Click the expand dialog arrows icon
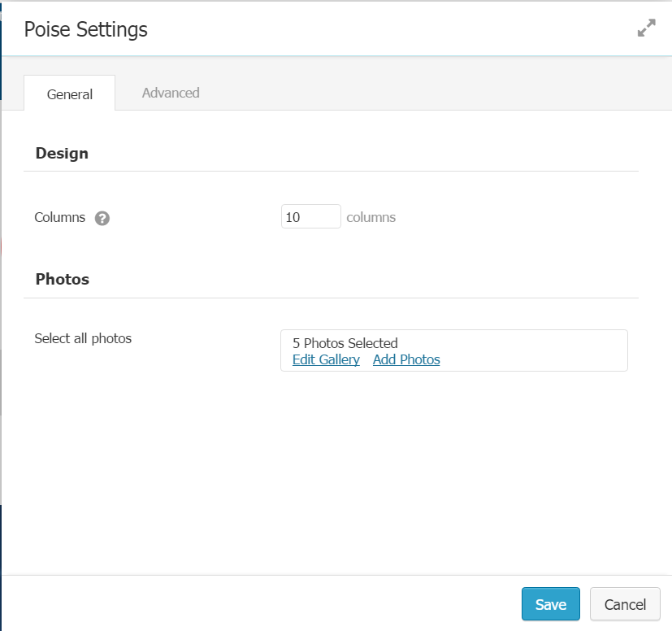The width and height of the screenshot is (672, 631). click(646, 28)
